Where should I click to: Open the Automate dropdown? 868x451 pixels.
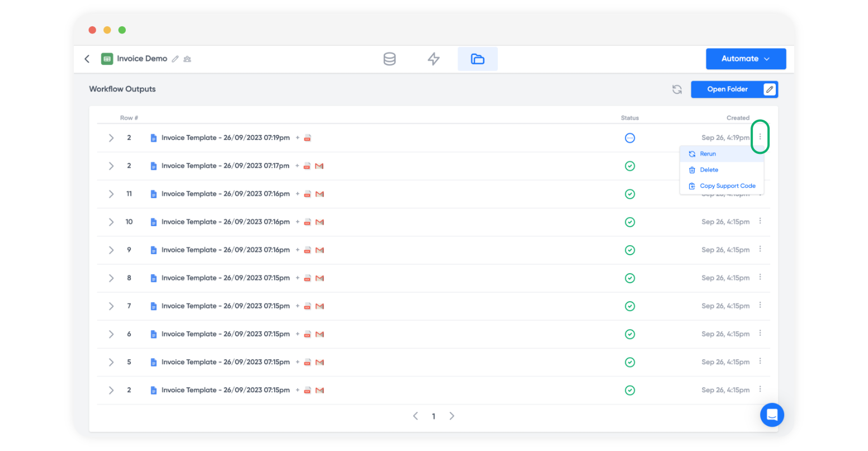click(746, 59)
